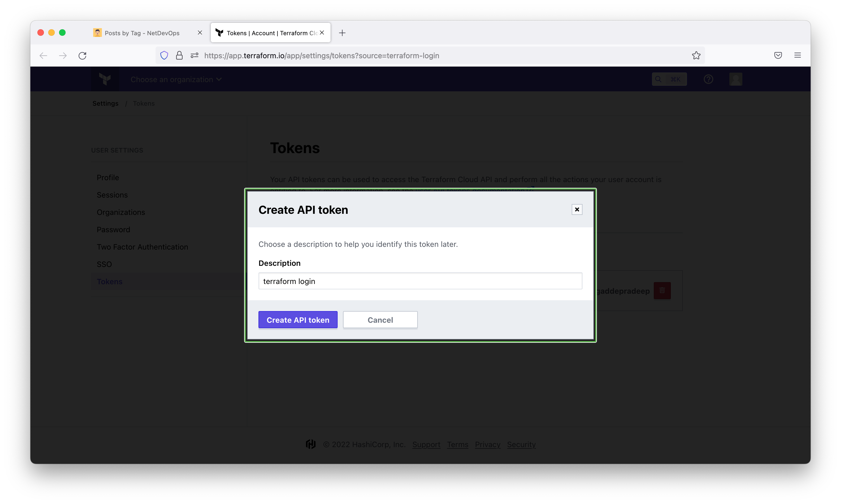The height and width of the screenshot is (504, 841).
Task: Bookmark this page with the star
Action: [x=696, y=55]
